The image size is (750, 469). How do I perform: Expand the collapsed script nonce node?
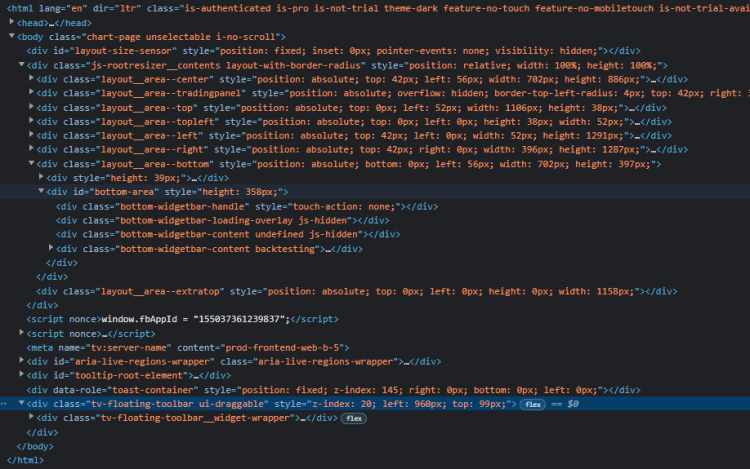21,332
